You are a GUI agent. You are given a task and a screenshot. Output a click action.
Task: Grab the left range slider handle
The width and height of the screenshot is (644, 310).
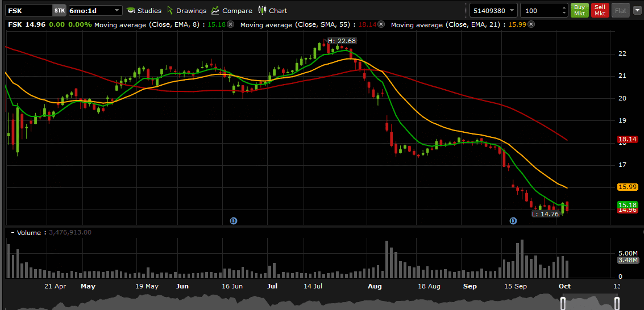(563, 303)
